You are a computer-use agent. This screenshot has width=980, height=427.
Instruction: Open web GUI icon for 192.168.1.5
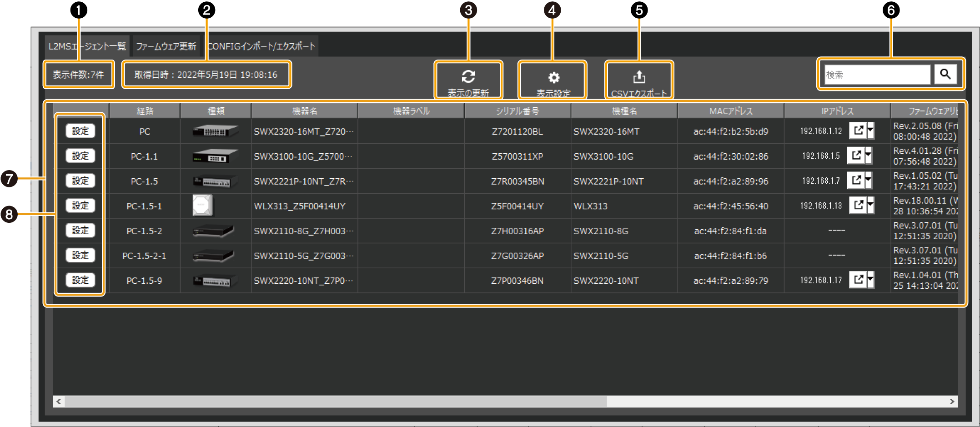click(x=856, y=156)
